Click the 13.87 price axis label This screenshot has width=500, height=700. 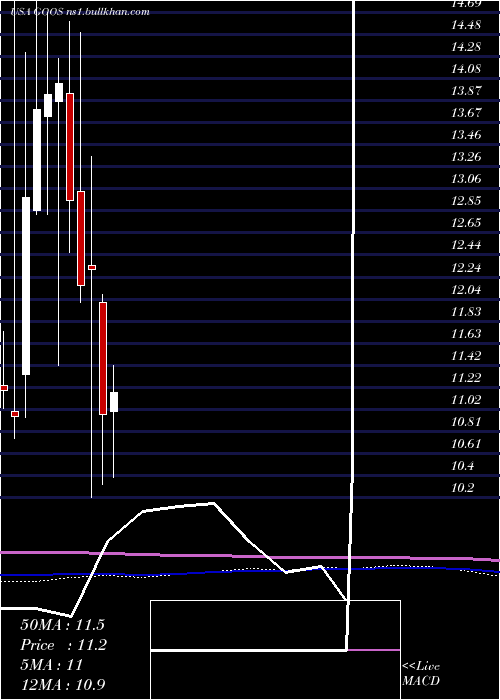[466, 91]
